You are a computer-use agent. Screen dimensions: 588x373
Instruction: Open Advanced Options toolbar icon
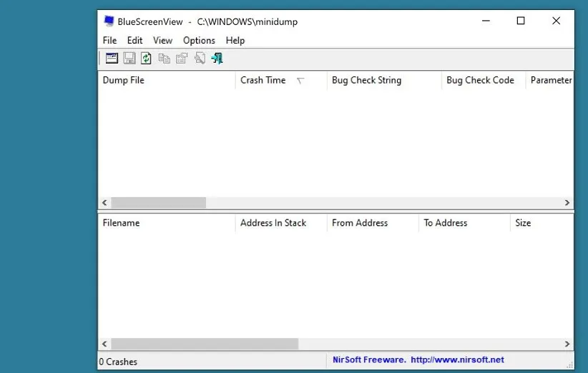112,59
